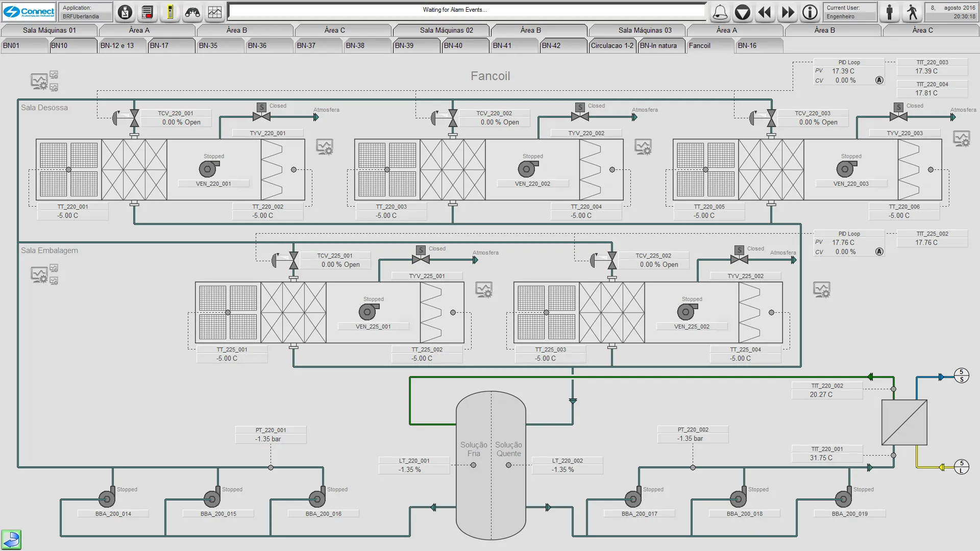Open the alarm list toolbar icon

pyautogui.click(x=148, y=12)
